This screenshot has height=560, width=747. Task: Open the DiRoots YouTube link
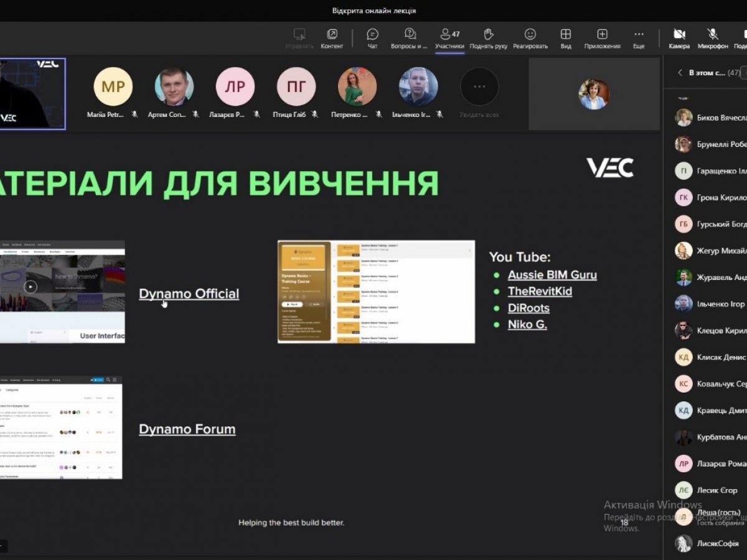pyautogui.click(x=529, y=308)
